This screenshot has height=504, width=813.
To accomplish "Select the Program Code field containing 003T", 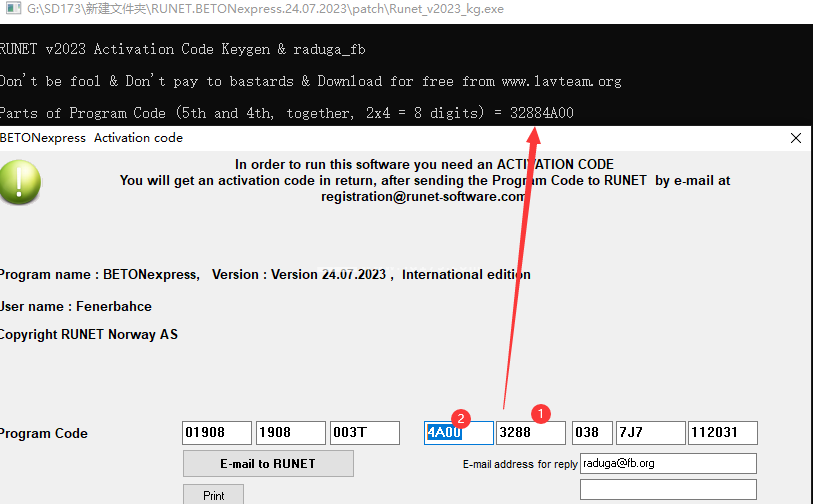I will [x=365, y=433].
